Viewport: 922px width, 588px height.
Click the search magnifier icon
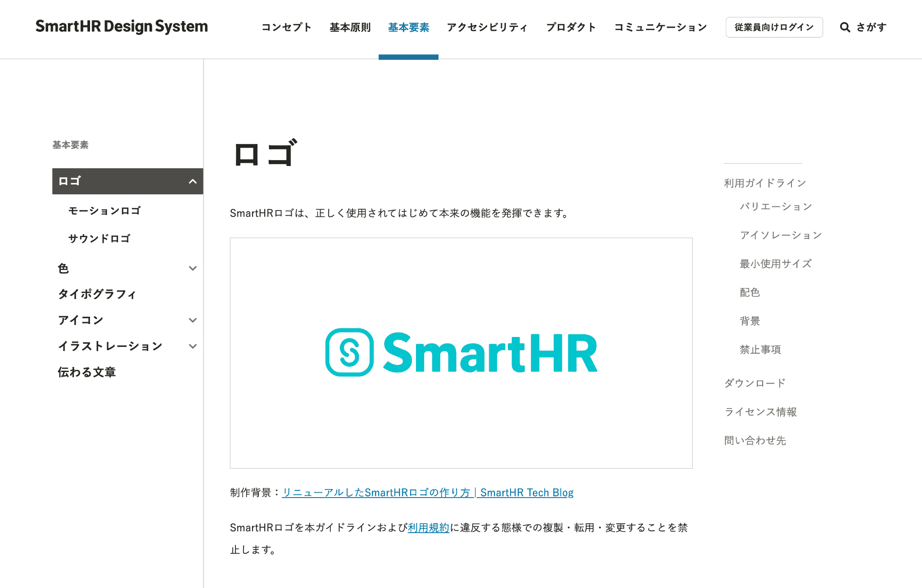[845, 27]
